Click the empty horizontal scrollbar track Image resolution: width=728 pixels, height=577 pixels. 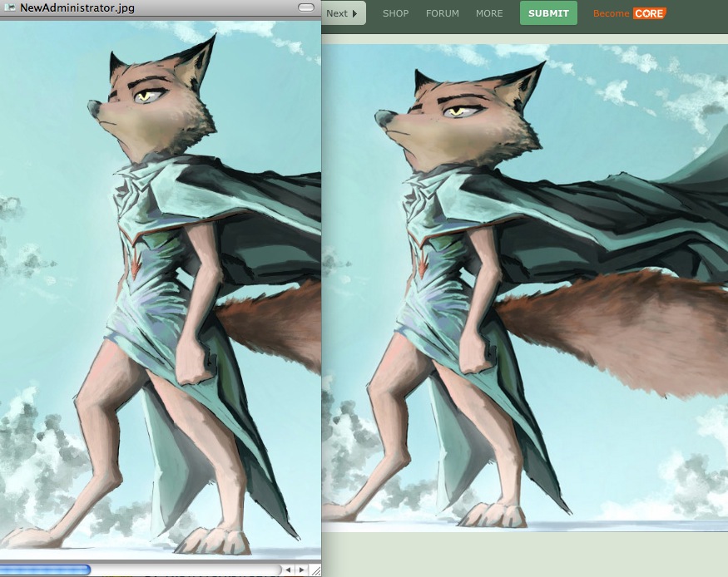pyautogui.click(x=183, y=570)
